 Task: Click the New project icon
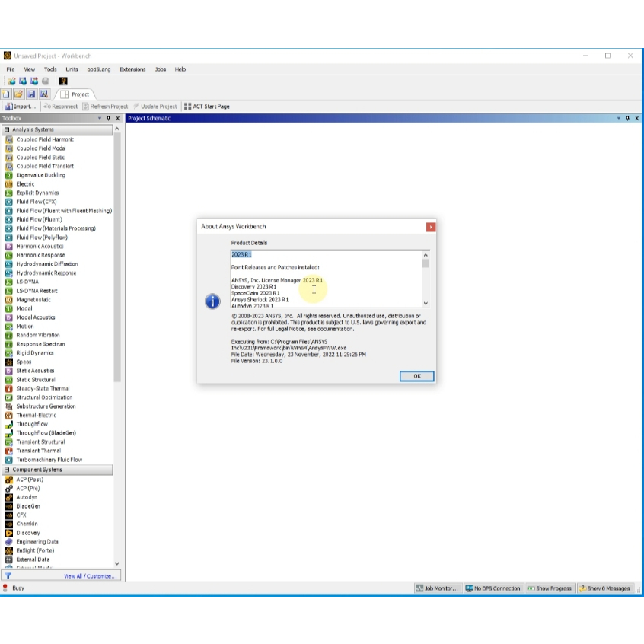click(6, 94)
